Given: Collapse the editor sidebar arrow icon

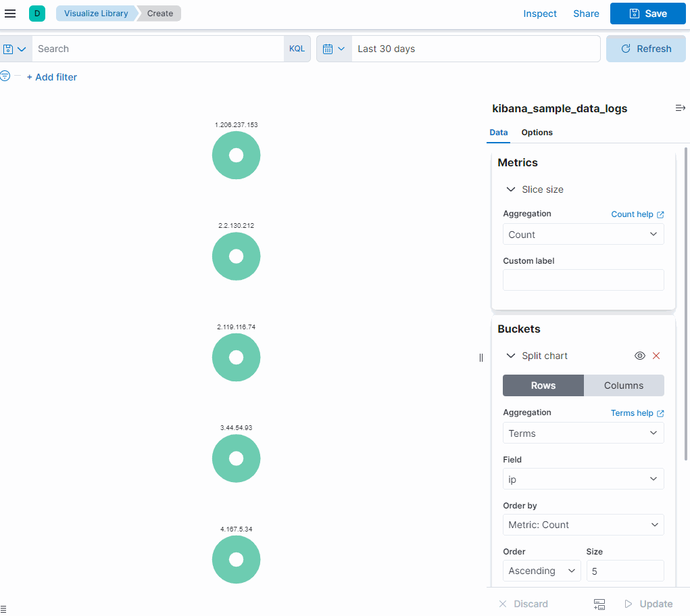Looking at the screenshot, I should pos(680,108).
